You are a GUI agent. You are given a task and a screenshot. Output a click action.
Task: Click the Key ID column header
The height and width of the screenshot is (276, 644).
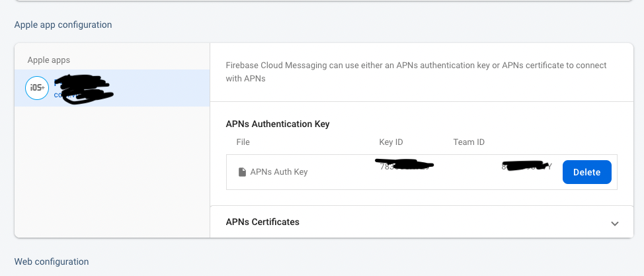(x=391, y=142)
